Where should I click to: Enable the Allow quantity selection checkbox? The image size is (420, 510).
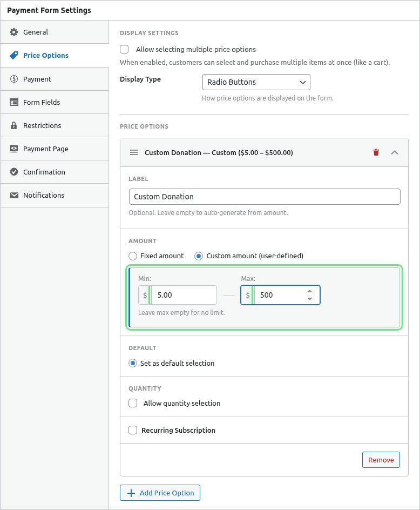[x=132, y=403]
